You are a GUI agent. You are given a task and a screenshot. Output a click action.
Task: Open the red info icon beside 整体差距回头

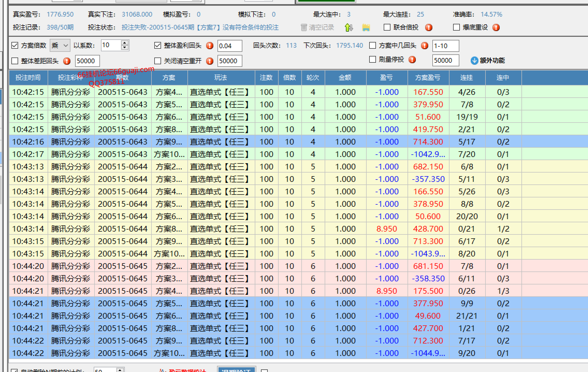tap(67, 61)
